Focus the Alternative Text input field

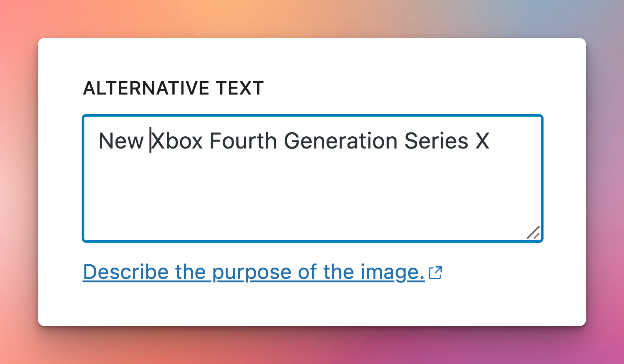coord(312,178)
